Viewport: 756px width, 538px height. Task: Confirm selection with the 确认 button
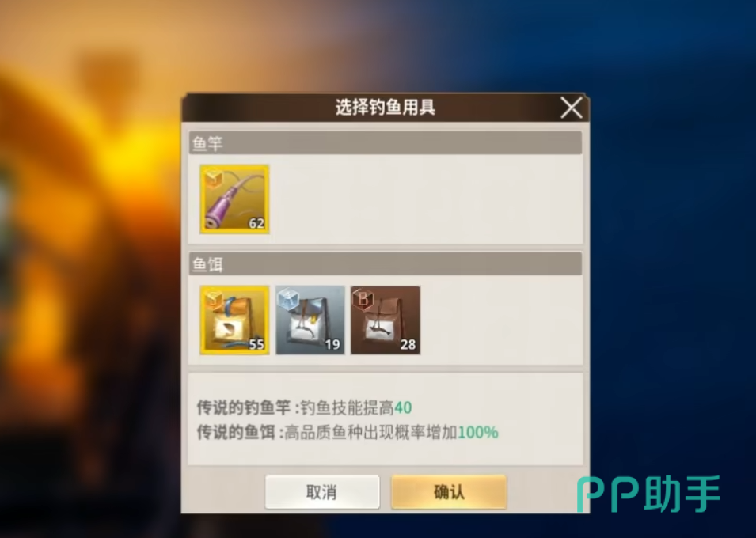pos(449,492)
